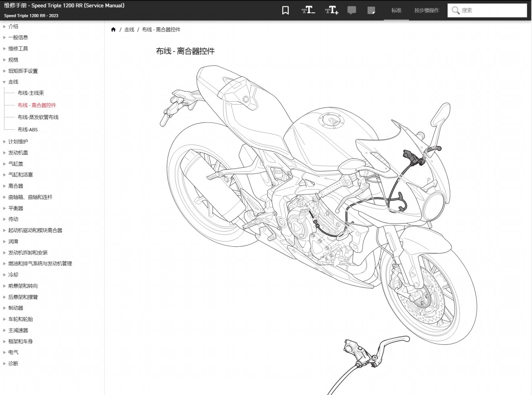Click the search magnifier icon

(x=455, y=10)
